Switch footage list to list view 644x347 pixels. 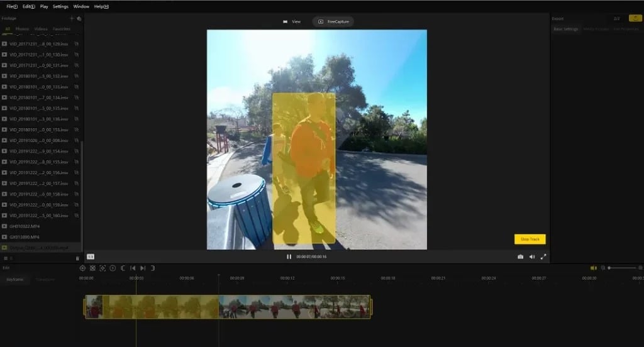[x=11, y=258]
